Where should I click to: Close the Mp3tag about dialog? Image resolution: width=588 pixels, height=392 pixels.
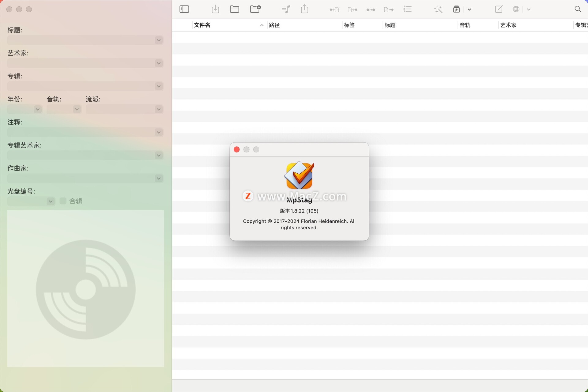[237, 149]
